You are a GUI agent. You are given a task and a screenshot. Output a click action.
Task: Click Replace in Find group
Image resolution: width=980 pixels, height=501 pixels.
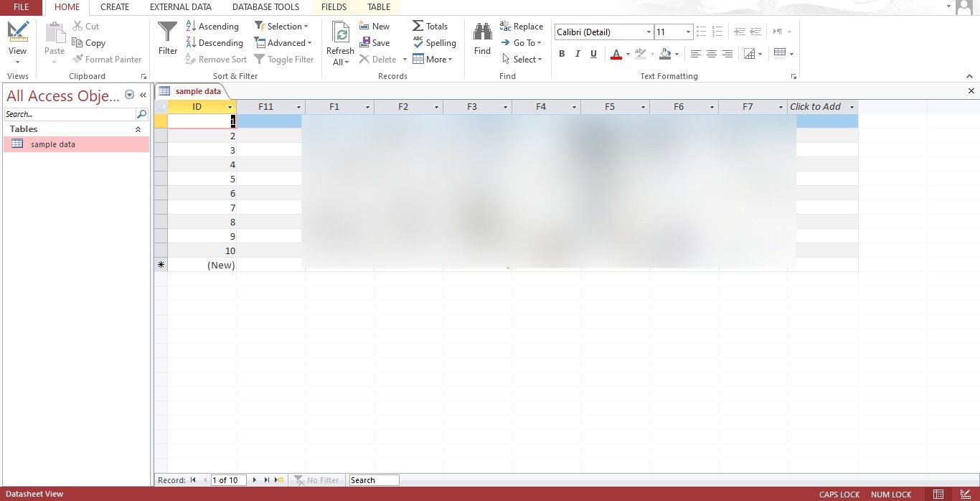click(522, 26)
